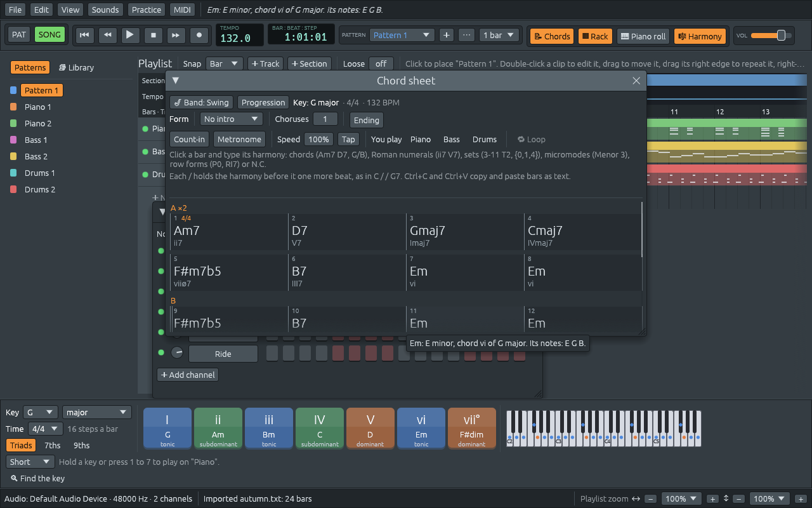The image size is (812, 508).
Task: Switch to the Library tab
Action: [x=76, y=67]
